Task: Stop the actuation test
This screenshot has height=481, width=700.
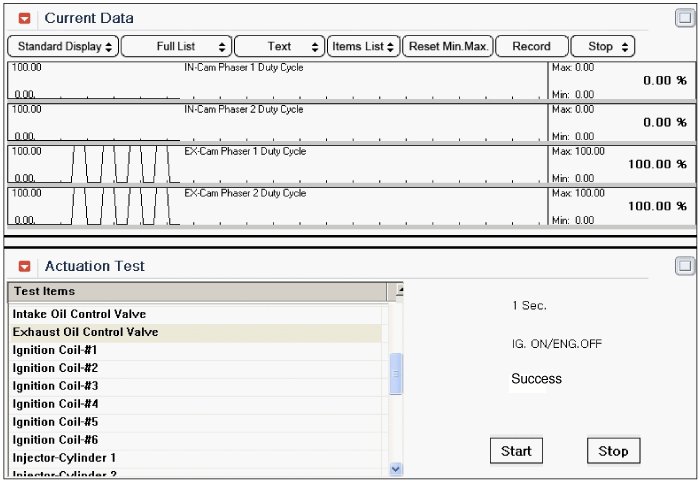Action: click(x=613, y=451)
